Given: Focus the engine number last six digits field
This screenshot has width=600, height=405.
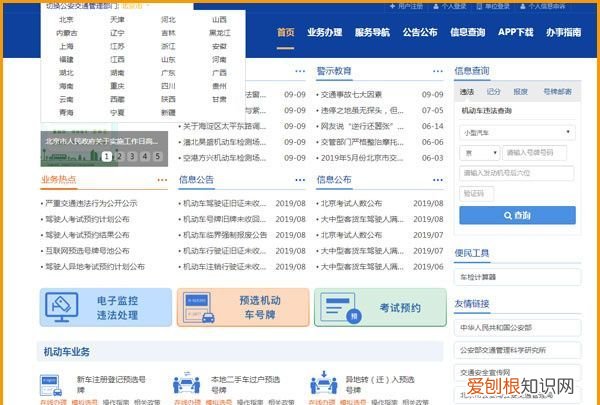Looking at the screenshot, I should pos(517,173).
